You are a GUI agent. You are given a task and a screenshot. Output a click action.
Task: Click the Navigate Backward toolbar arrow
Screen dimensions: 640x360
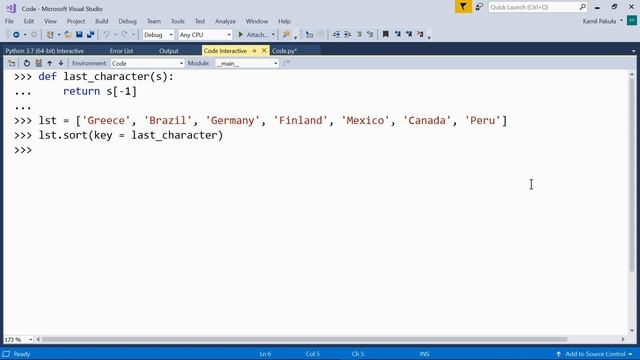[16, 35]
